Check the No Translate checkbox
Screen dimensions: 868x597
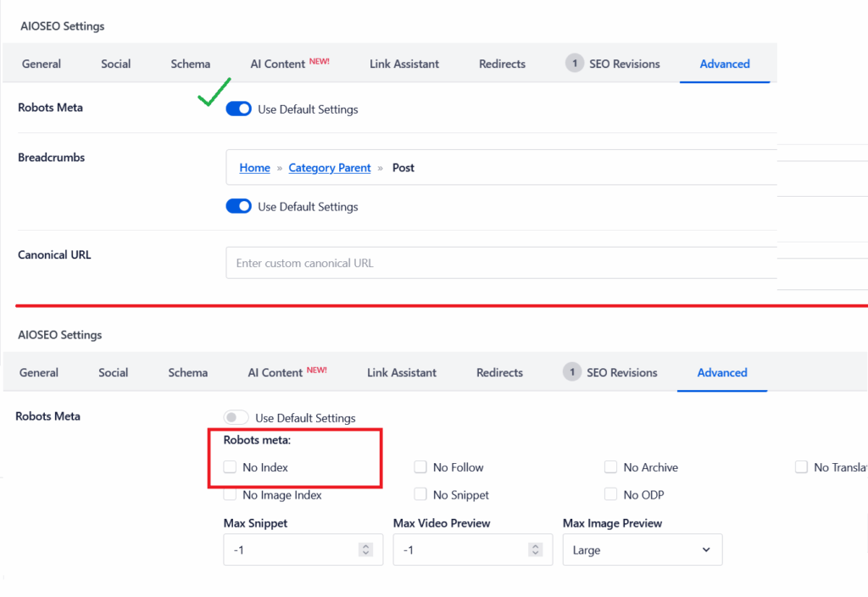click(x=801, y=467)
